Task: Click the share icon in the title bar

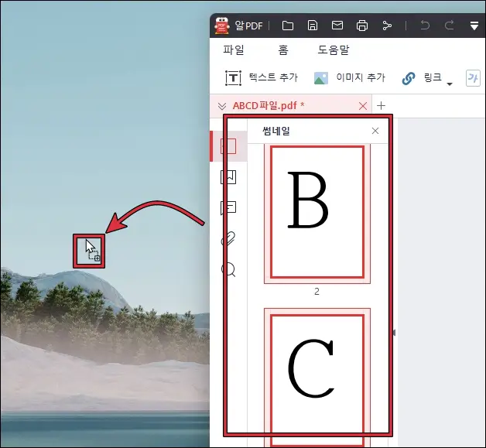Action: tap(387, 26)
